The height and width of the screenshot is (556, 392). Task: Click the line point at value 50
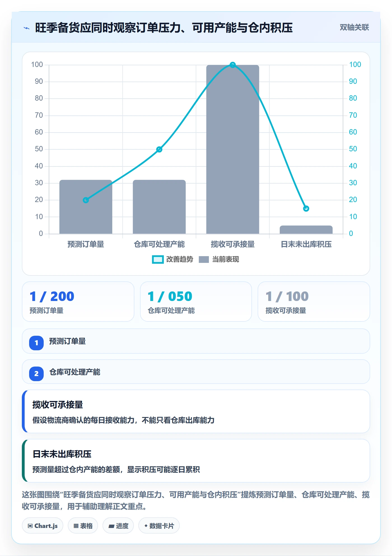click(159, 149)
